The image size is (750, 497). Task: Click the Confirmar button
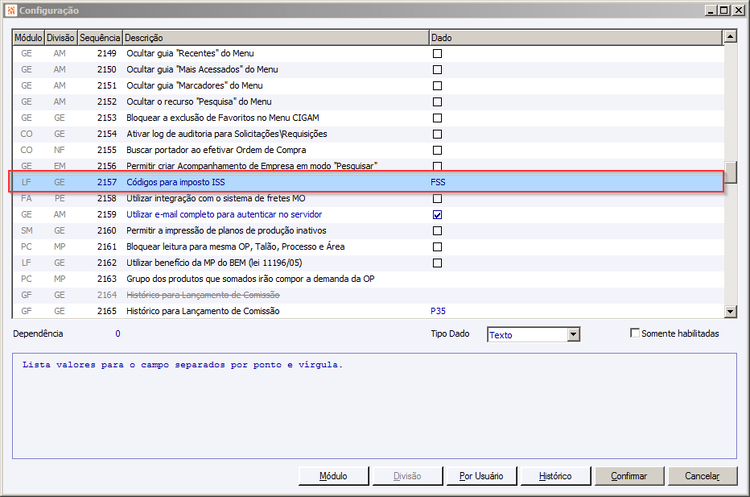click(629, 476)
